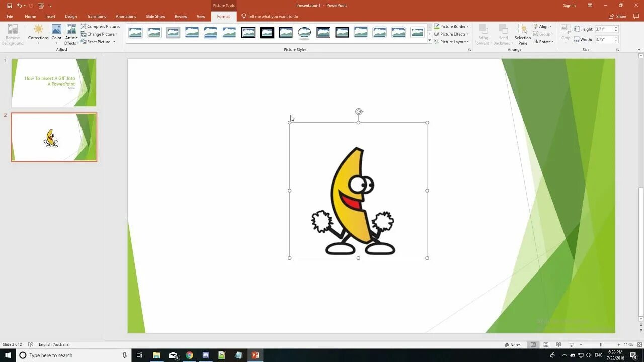Open the Picture Layout dropdown

click(451, 42)
